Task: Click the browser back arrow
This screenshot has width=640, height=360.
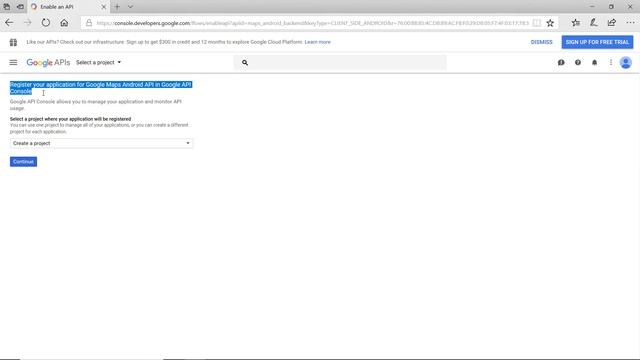Action: tap(9, 23)
